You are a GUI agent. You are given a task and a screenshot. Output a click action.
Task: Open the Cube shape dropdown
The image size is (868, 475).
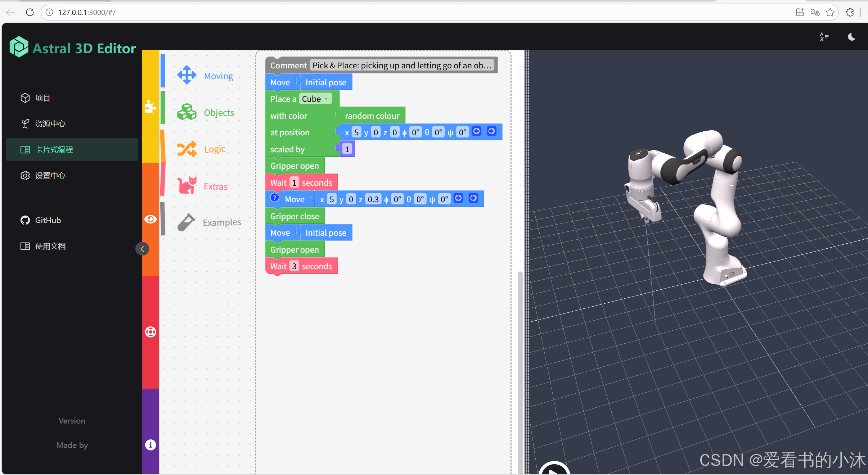(315, 99)
